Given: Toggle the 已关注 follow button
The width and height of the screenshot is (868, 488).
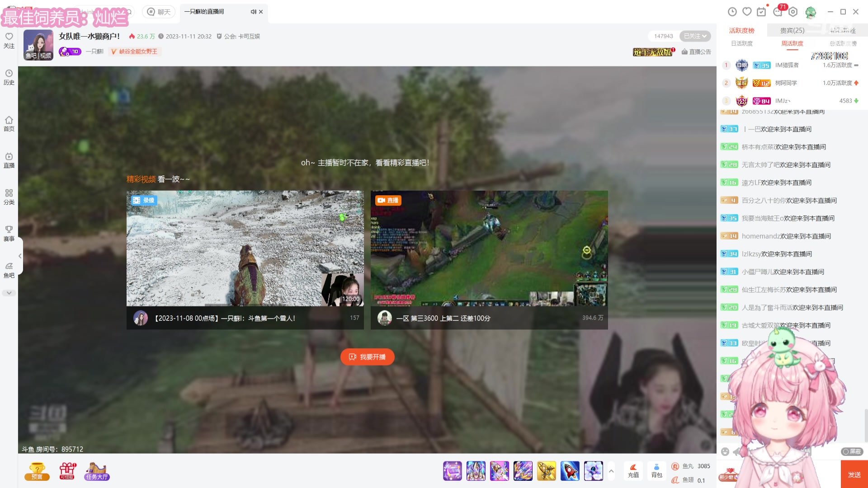Looking at the screenshot, I should click(x=695, y=36).
